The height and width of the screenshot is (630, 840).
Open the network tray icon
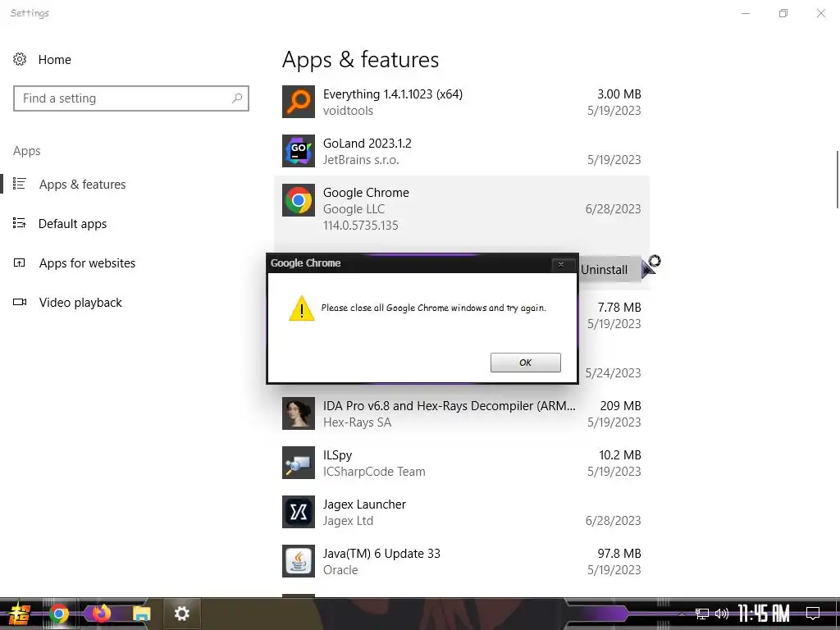point(701,614)
